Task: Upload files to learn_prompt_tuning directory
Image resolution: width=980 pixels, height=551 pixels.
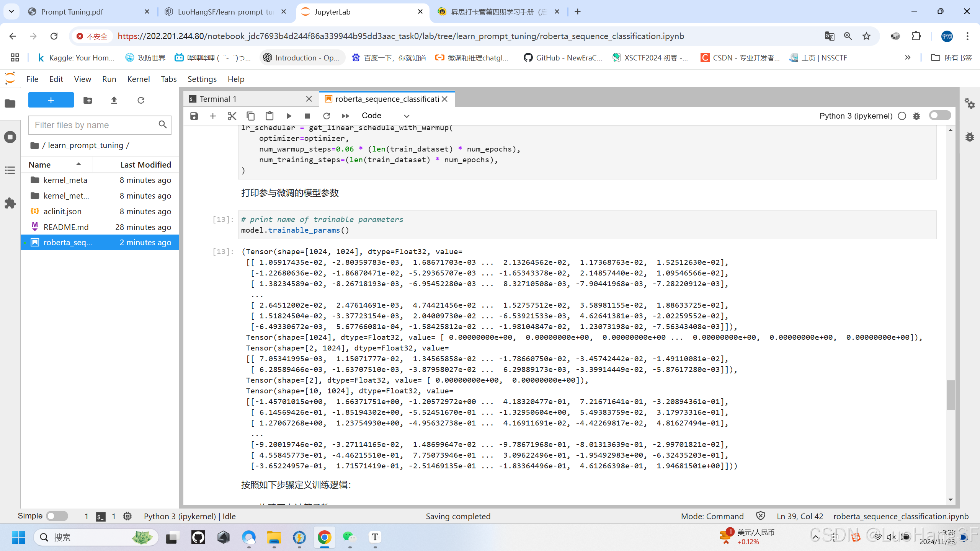Action: pyautogui.click(x=114, y=100)
